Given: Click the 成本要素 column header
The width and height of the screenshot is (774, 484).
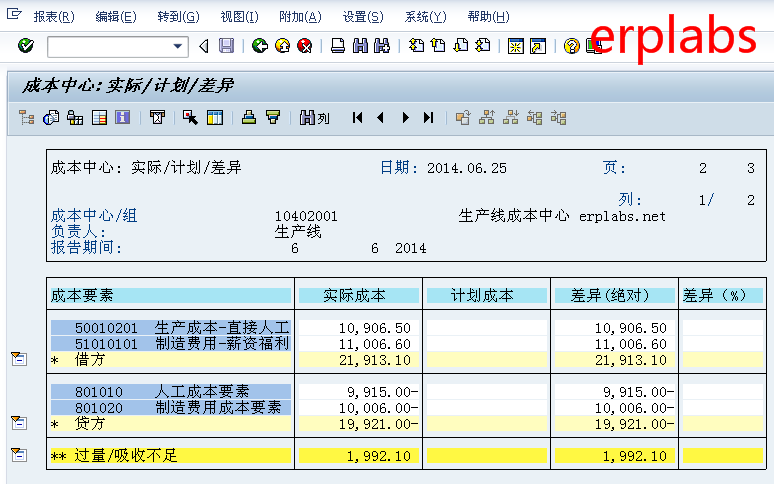Looking at the screenshot, I should (171, 295).
